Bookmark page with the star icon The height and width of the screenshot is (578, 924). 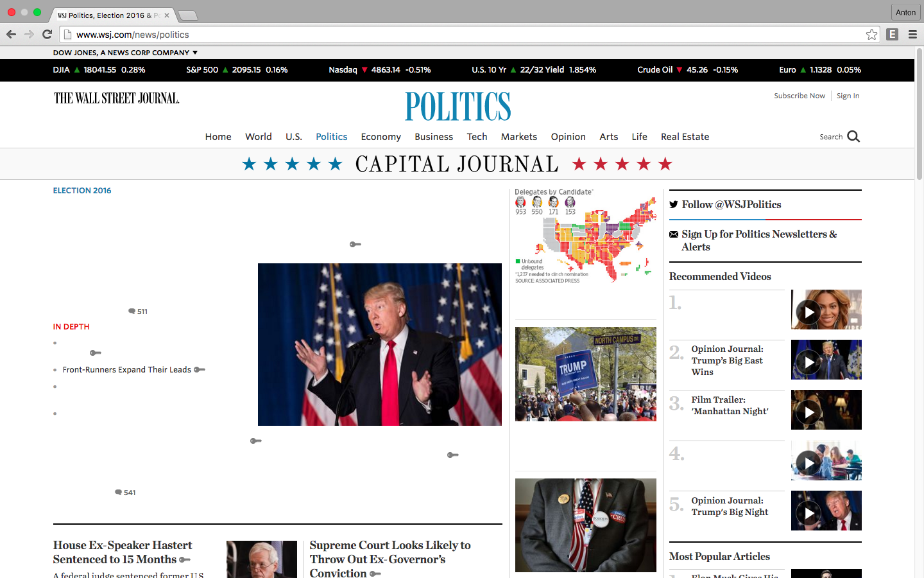pos(871,35)
